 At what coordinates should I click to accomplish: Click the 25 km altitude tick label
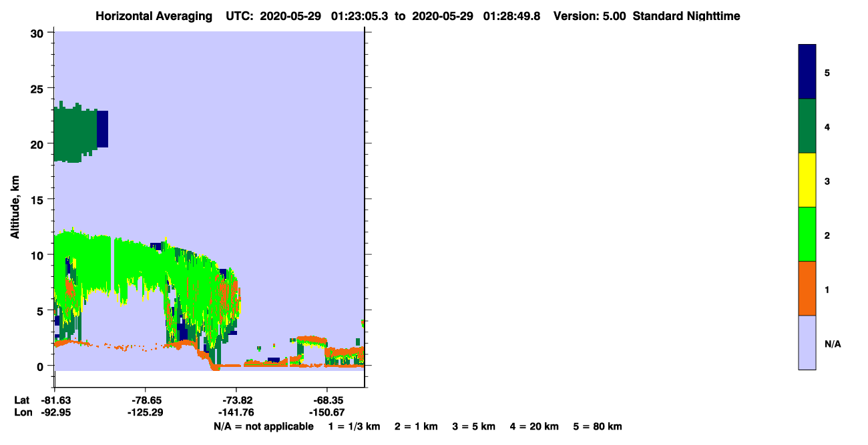38,89
